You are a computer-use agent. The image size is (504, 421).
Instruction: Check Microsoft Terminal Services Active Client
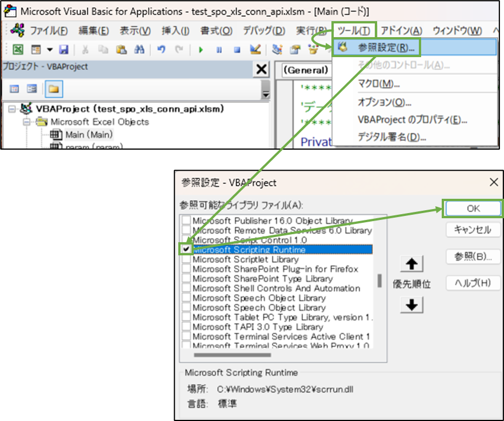186,336
